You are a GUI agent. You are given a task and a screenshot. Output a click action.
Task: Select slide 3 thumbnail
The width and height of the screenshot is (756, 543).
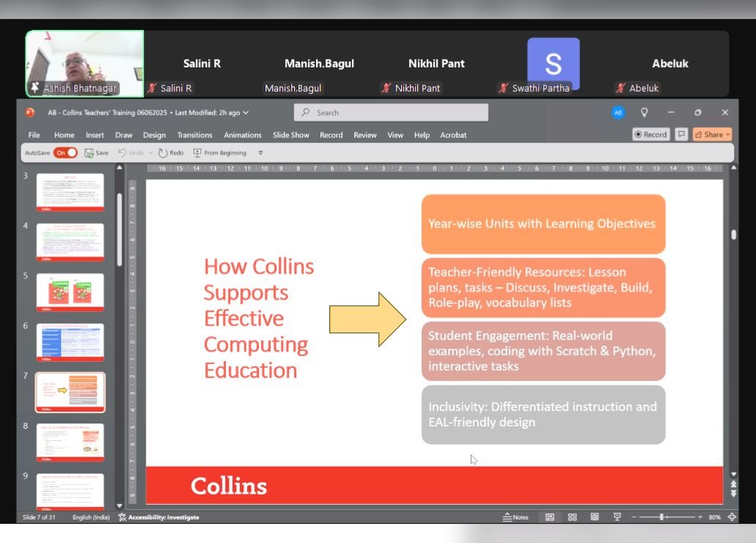pos(70,192)
